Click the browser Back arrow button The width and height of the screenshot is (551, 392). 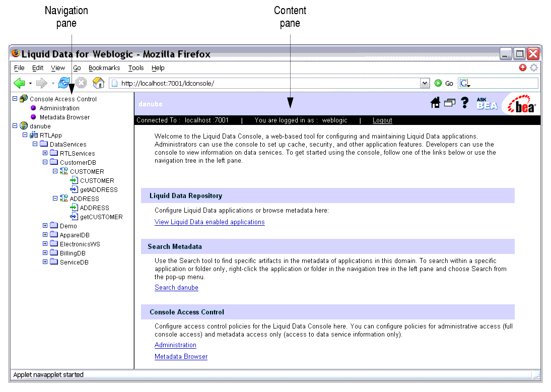[x=19, y=83]
